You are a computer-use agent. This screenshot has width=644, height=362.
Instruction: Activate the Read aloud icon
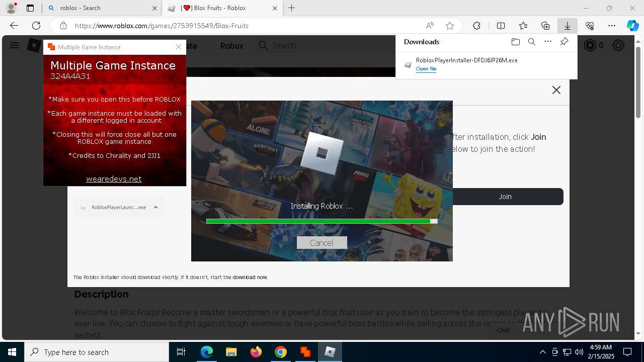tap(430, 26)
